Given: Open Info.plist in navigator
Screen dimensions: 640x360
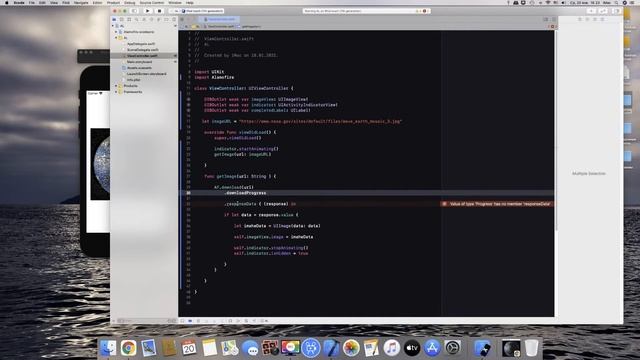Looking at the screenshot, I should click(x=133, y=80).
